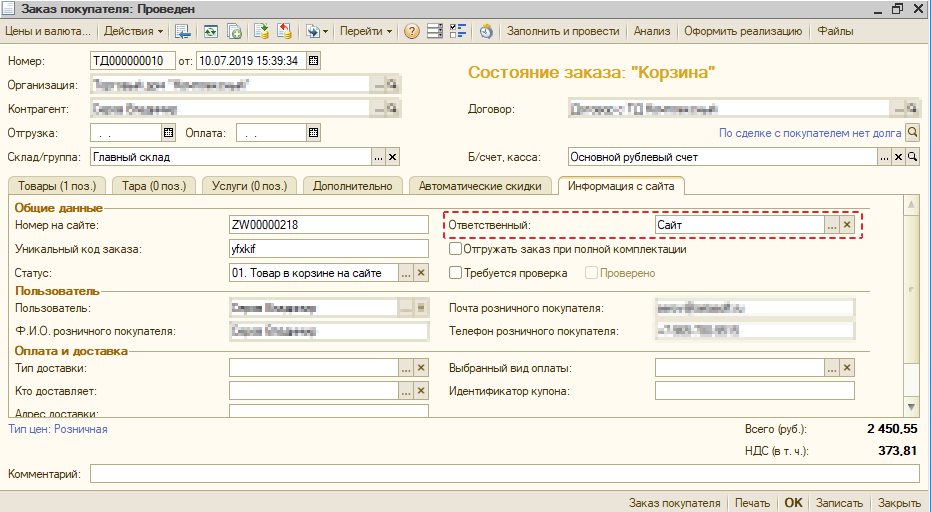Expand arrow next to create-based-on icon

[x=325, y=31]
